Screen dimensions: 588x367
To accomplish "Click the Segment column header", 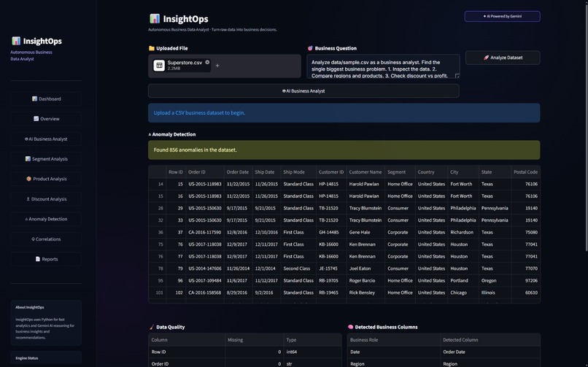I will 400,172.
